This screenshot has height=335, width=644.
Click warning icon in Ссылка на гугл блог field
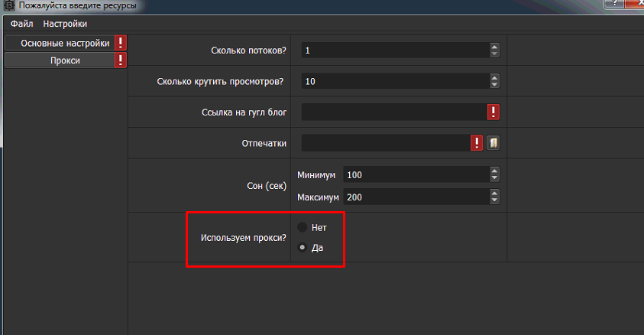(494, 112)
